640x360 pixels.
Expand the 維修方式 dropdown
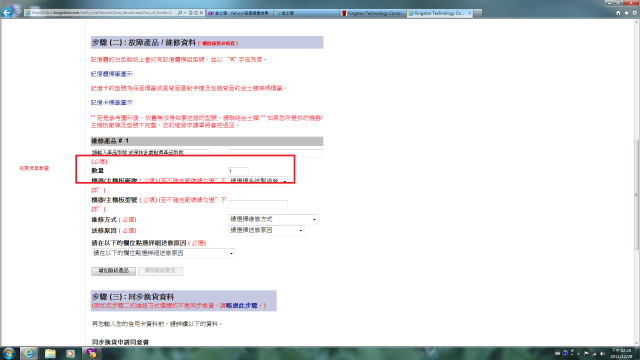[x=273, y=219]
